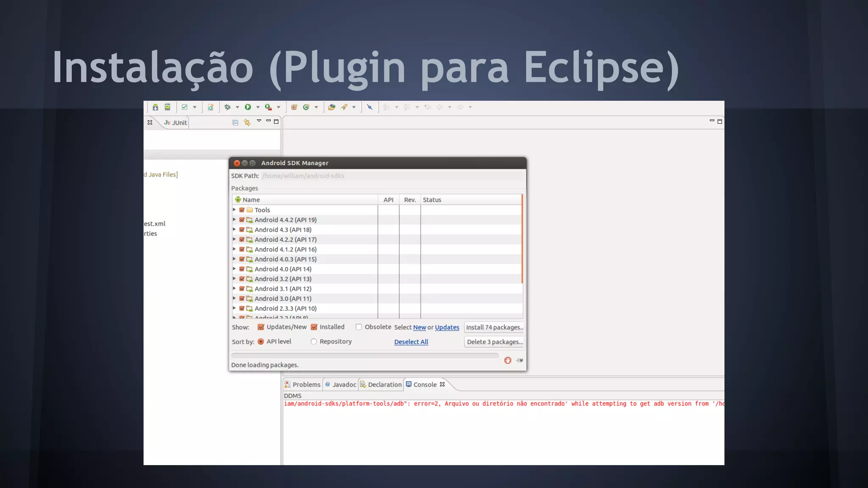Uncheck the Tools package checkbox
868x488 pixels.
(x=242, y=210)
